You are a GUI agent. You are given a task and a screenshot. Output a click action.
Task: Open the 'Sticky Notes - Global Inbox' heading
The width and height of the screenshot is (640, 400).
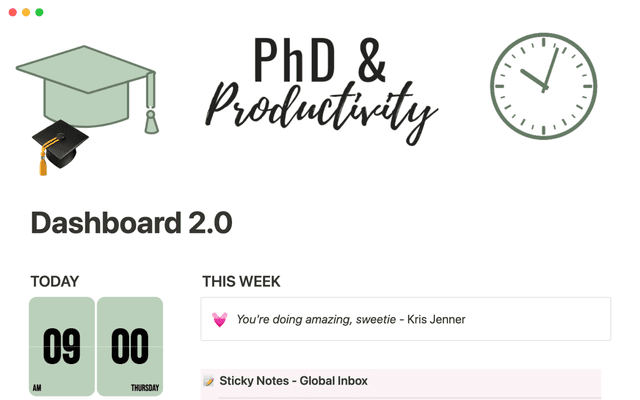coord(293,381)
